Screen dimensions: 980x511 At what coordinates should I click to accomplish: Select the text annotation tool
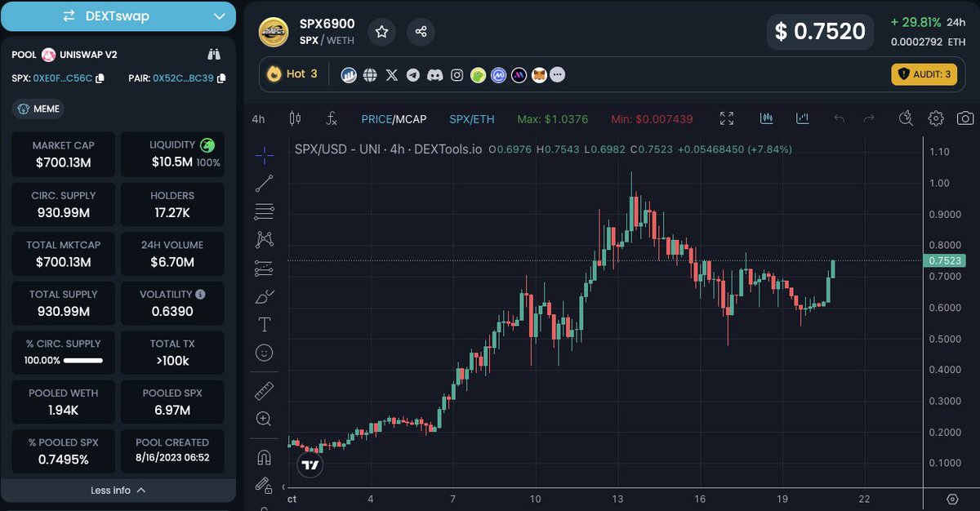[x=264, y=324]
